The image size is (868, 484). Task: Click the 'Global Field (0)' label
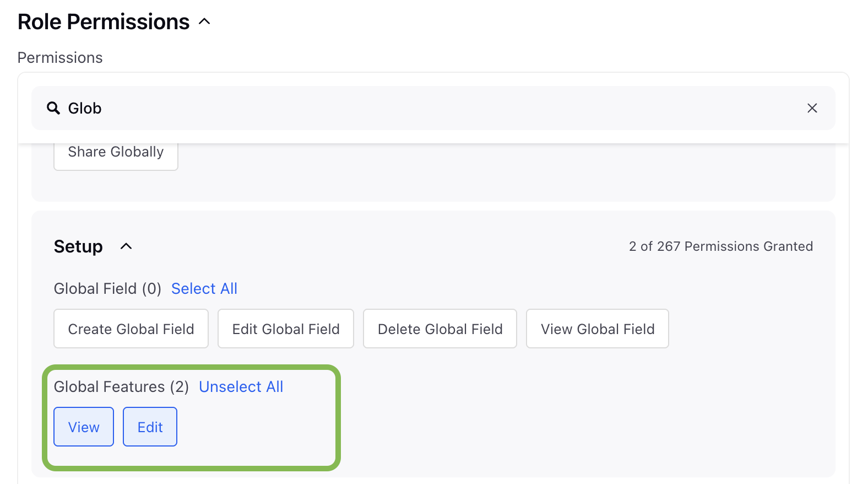click(x=107, y=289)
